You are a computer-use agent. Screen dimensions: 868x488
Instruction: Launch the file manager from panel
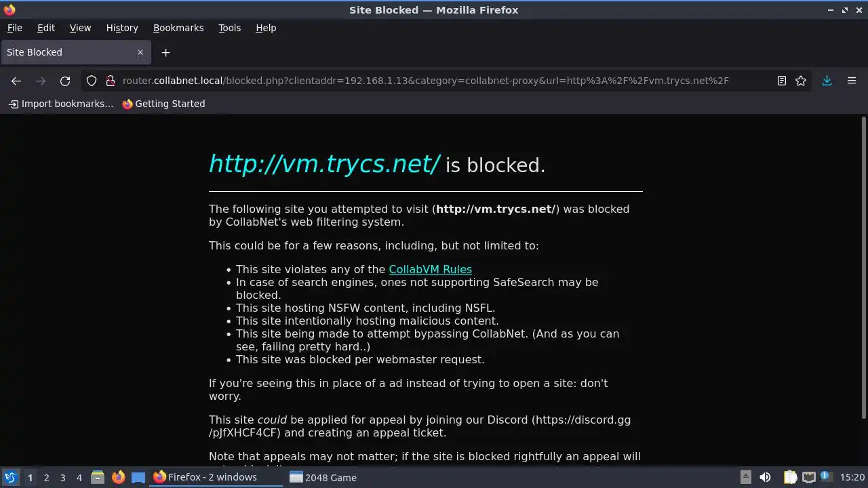pyautogui.click(x=98, y=477)
